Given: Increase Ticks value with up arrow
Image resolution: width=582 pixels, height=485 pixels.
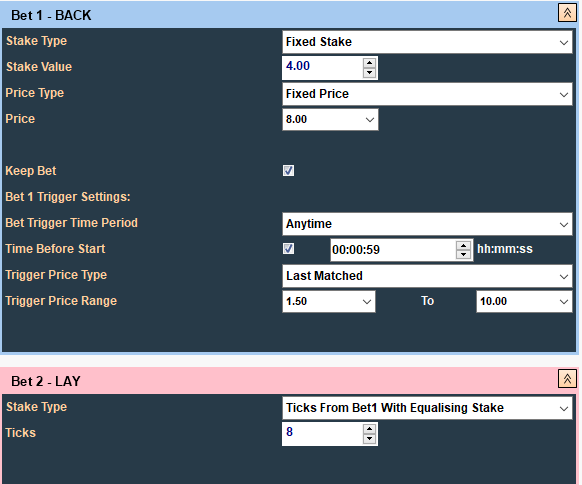Looking at the screenshot, I should click(x=369, y=429).
